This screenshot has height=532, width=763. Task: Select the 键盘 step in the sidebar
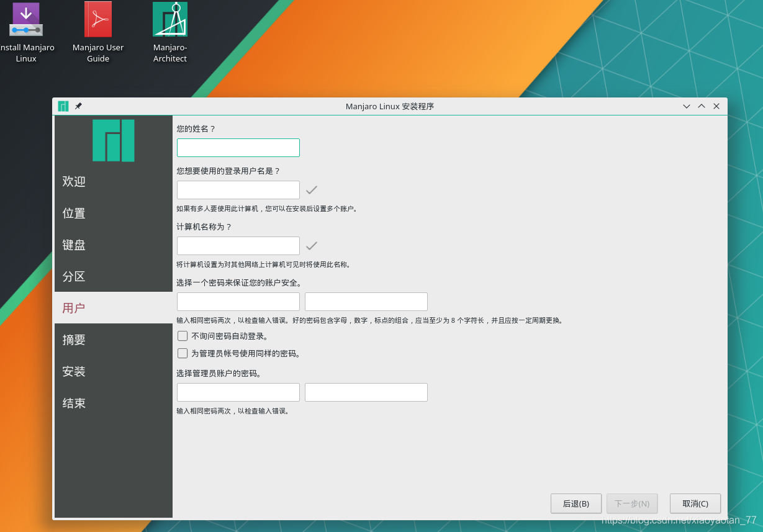[114, 245]
